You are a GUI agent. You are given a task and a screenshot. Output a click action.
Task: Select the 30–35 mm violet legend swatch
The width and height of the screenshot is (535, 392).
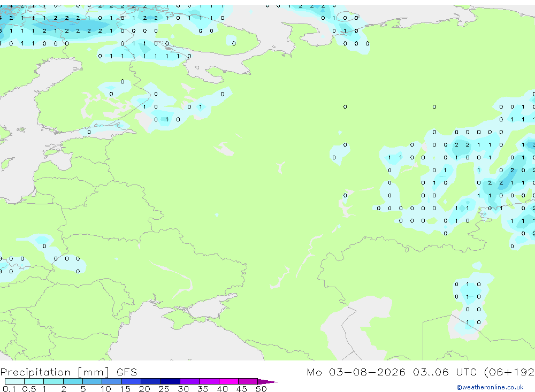pyautogui.click(x=190, y=381)
